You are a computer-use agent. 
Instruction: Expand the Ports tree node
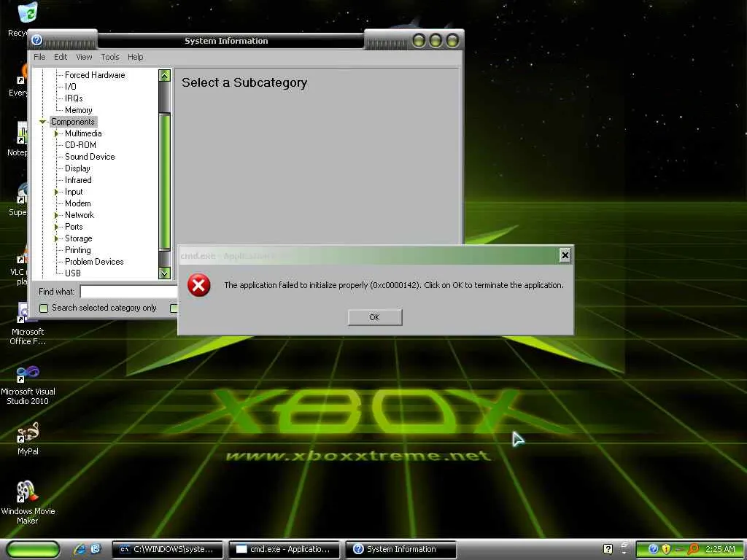tap(56, 227)
